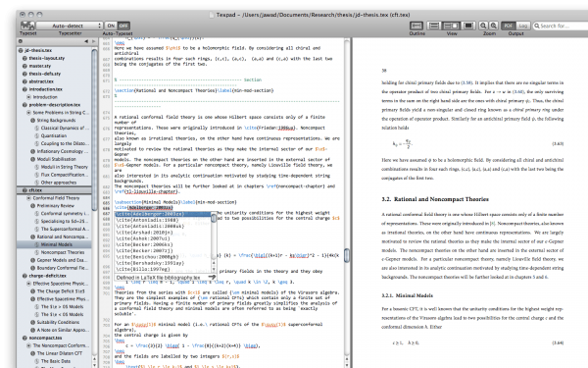Turn Auto-Typeset ON

pyautogui.click(x=111, y=26)
